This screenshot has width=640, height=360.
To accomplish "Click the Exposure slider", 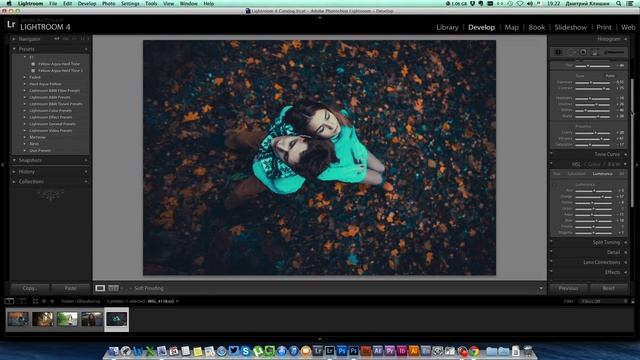I will tap(593, 82).
